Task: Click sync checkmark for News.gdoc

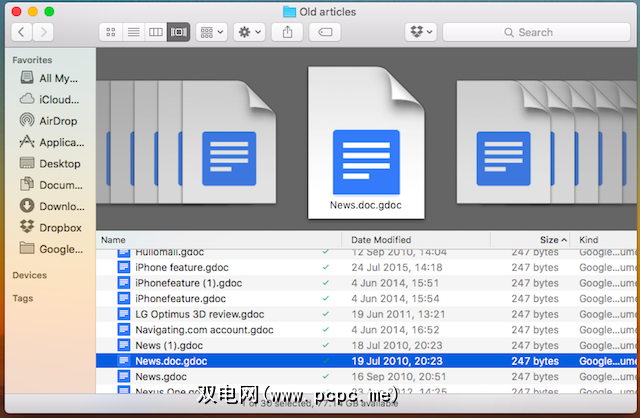Action: tap(325, 376)
